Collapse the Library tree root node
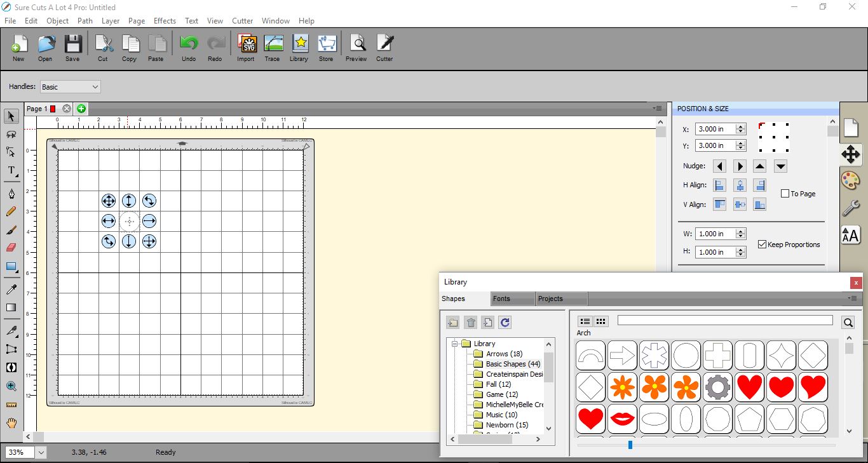 [x=455, y=344]
